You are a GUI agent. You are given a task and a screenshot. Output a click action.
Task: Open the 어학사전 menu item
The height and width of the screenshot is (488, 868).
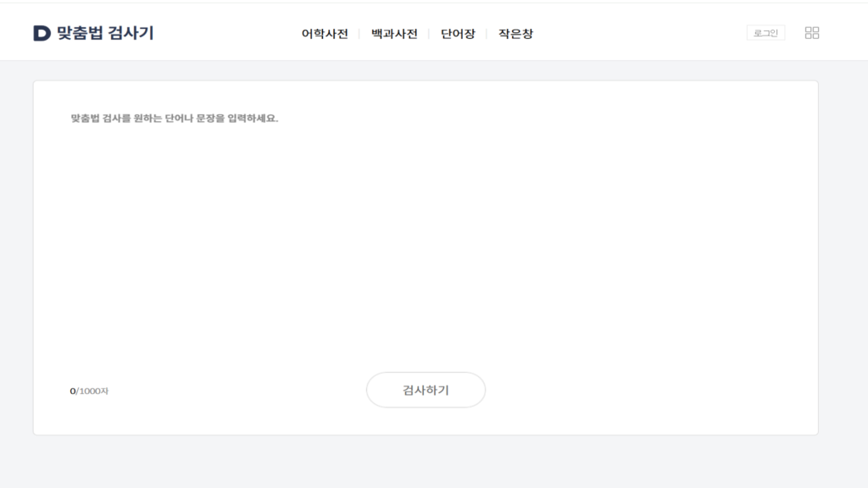(325, 34)
